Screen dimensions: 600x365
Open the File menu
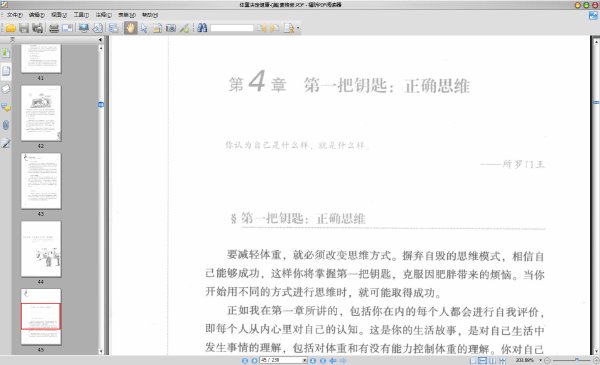click(x=15, y=15)
